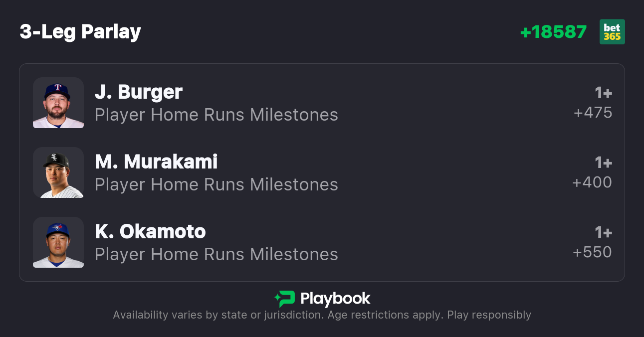This screenshot has width=644, height=337.
Task: Click Murakami's Player Home Runs Milestones label
Action: tap(216, 185)
